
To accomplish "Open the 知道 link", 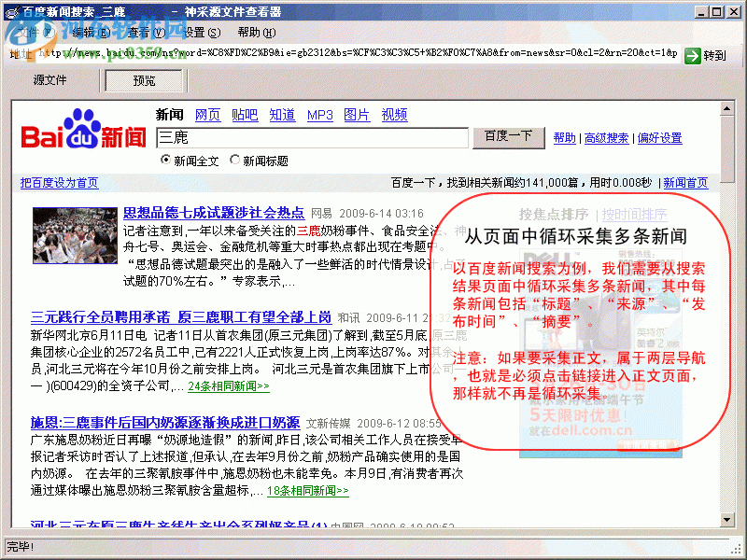I will click(283, 115).
